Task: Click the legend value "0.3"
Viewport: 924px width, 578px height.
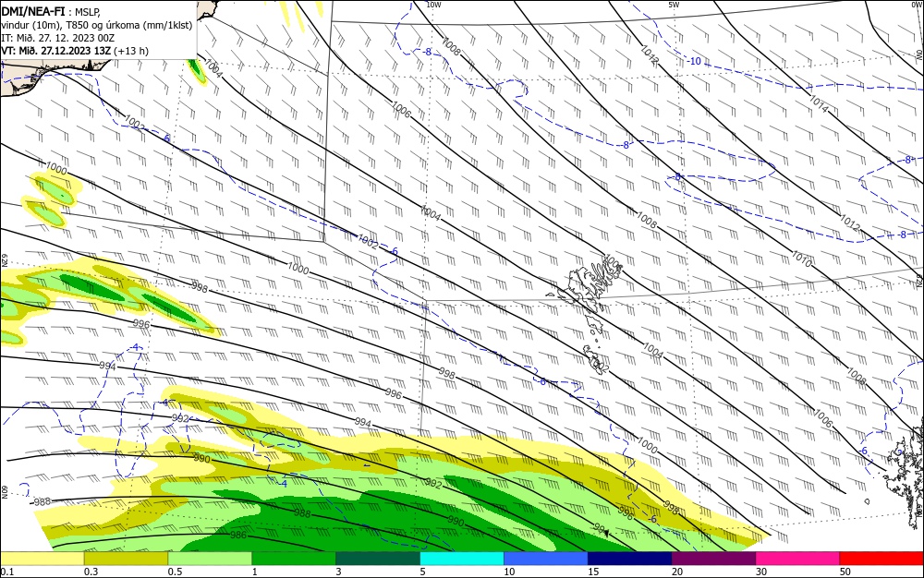Action: pyautogui.click(x=91, y=572)
